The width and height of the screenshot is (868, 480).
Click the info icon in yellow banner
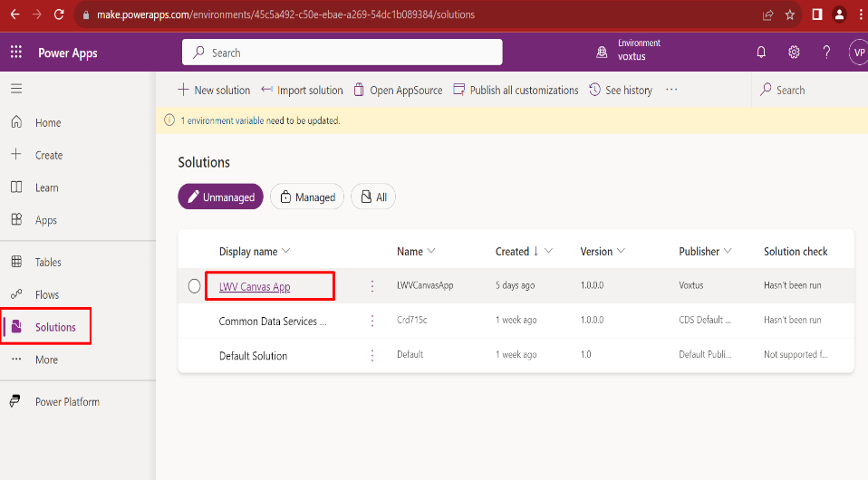[169, 120]
